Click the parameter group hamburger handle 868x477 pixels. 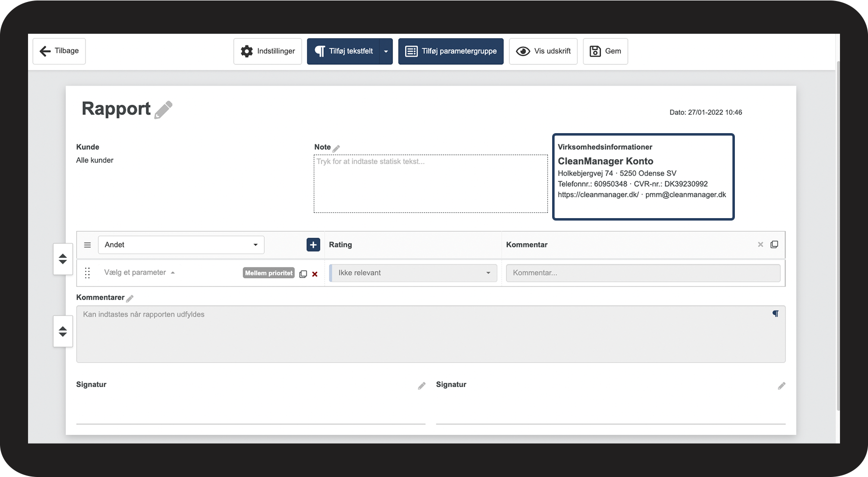click(x=87, y=245)
